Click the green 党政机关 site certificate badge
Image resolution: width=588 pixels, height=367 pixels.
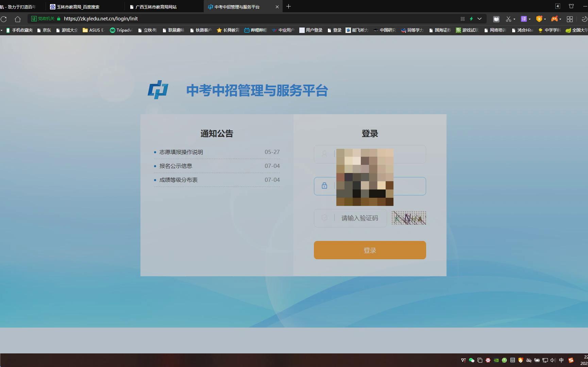point(43,19)
